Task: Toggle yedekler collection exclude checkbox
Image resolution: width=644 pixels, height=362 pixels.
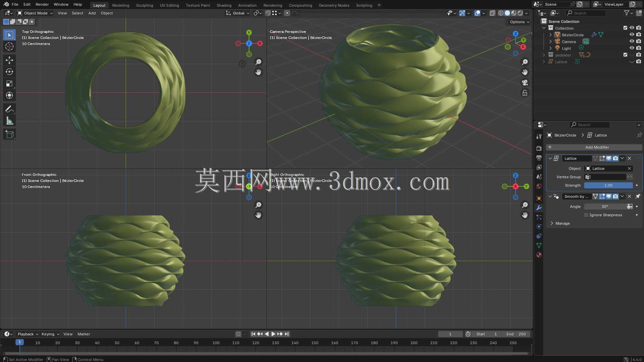Action: [625, 55]
